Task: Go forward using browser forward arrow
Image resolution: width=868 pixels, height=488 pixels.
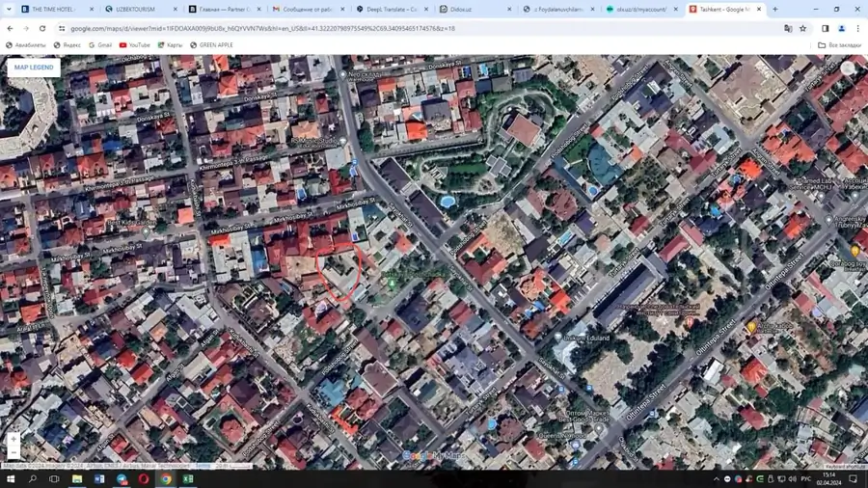Action: click(26, 28)
